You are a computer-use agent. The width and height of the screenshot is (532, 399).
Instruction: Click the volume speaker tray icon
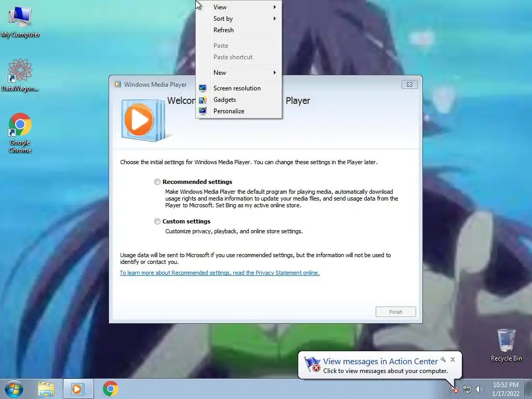479,389
